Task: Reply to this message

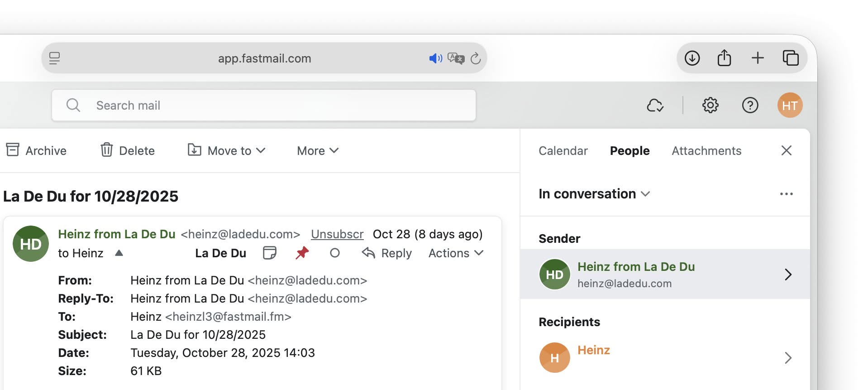Action: (x=387, y=253)
